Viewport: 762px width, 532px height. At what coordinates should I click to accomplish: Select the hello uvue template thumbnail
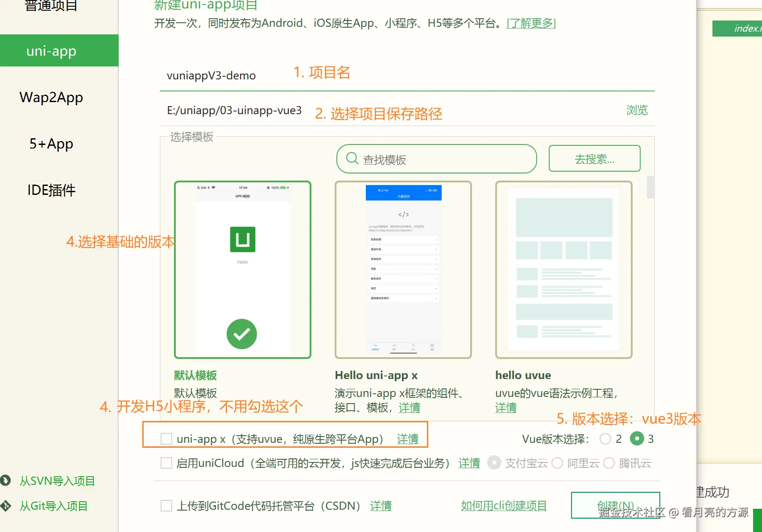tap(564, 269)
